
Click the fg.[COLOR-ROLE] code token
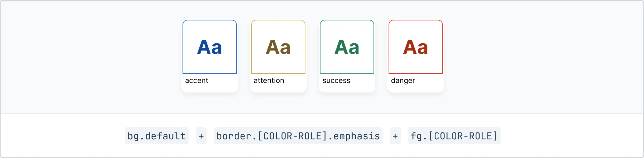point(454,136)
